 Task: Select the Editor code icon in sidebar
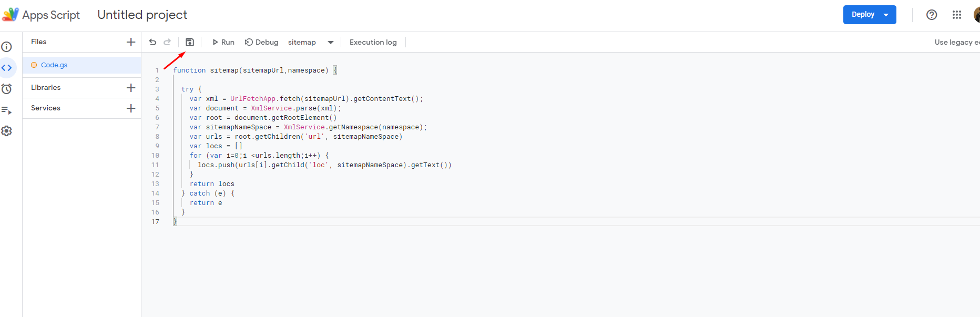(x=7, y=68)
